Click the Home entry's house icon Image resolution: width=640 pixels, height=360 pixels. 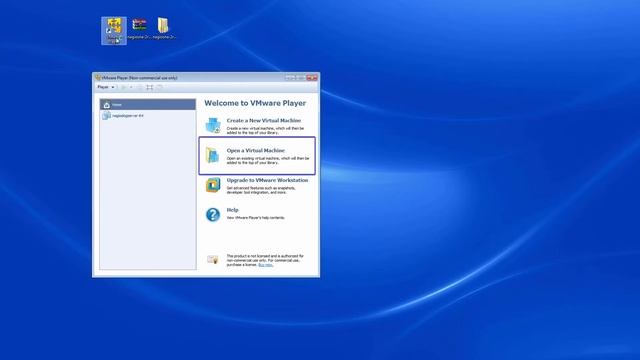107,105
